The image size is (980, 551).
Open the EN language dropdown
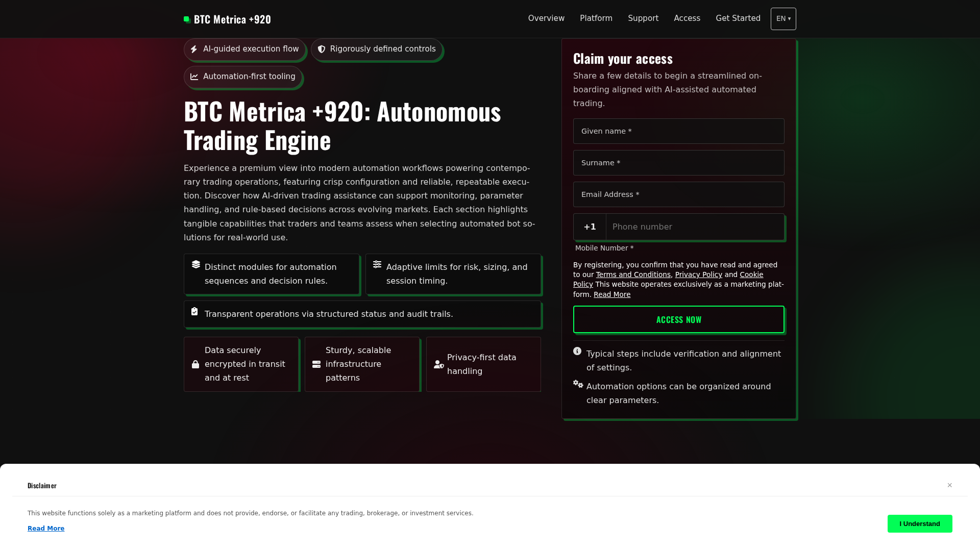tap(783, 19)
